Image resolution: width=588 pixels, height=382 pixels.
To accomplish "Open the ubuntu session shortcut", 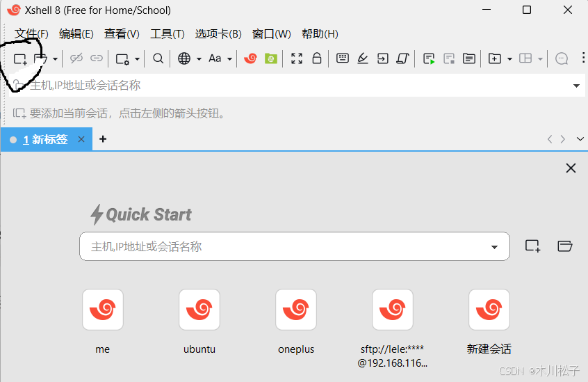I will (199, 310).
